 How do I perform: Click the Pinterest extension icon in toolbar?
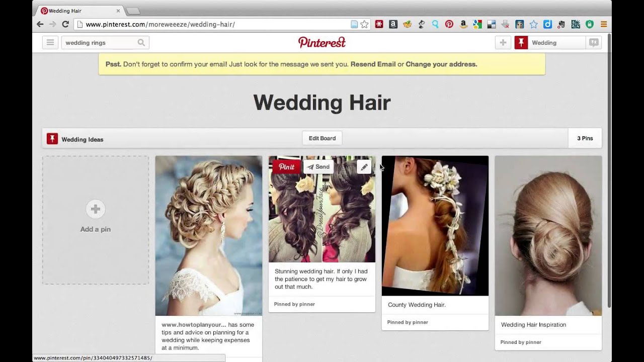pos(449,24)
